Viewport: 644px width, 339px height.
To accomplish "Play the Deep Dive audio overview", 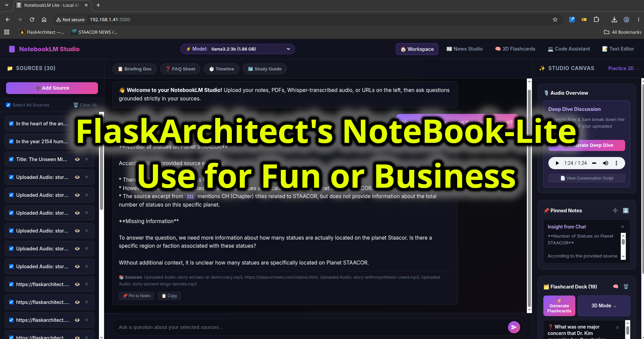I will (557, 163).
